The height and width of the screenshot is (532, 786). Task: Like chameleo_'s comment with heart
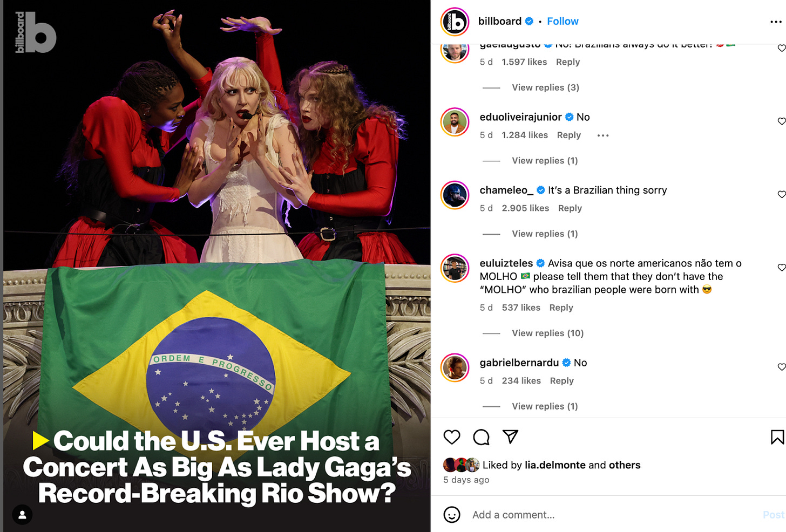[x=781, y=194]
